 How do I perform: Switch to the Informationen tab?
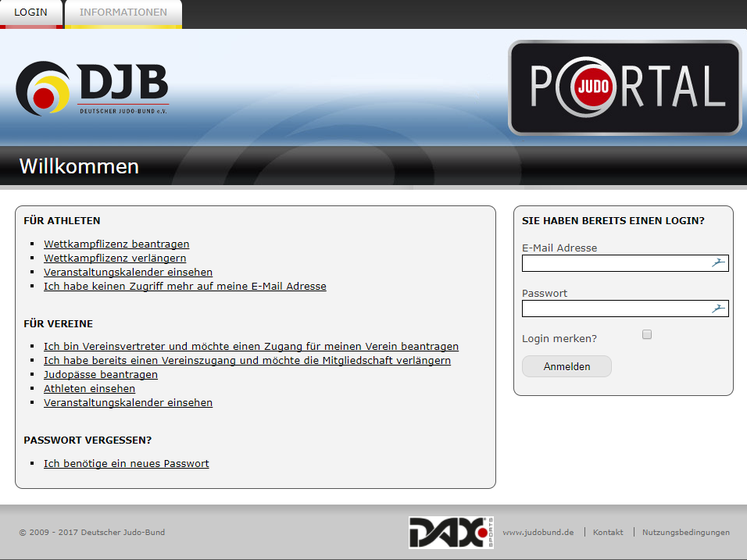[x=123, y=12]
